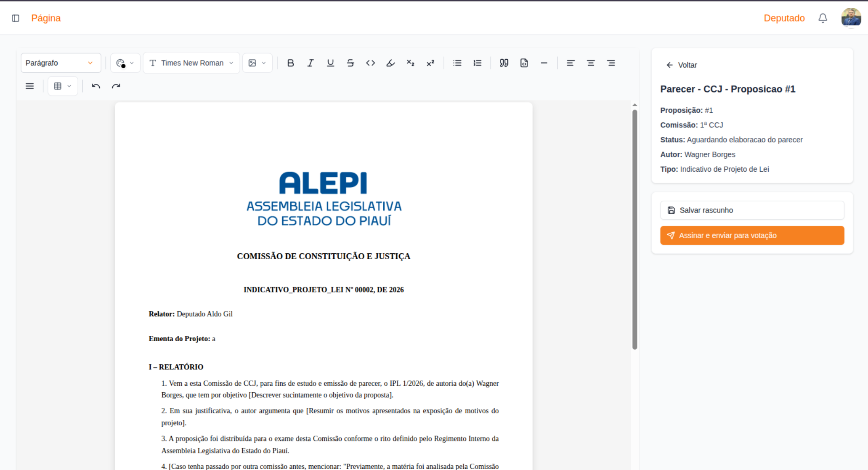The image size is (868, 470).
Task: Redo last edit
Action: coord(116,86)
